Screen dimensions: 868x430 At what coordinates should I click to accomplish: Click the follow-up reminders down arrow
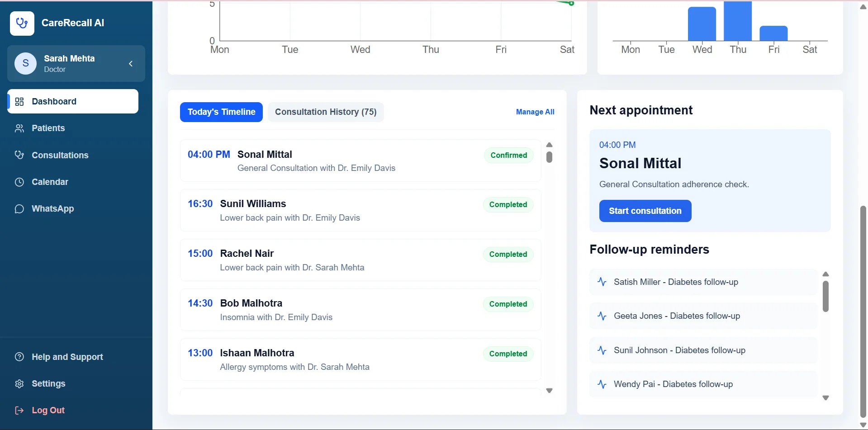click(x=825, y=398)
